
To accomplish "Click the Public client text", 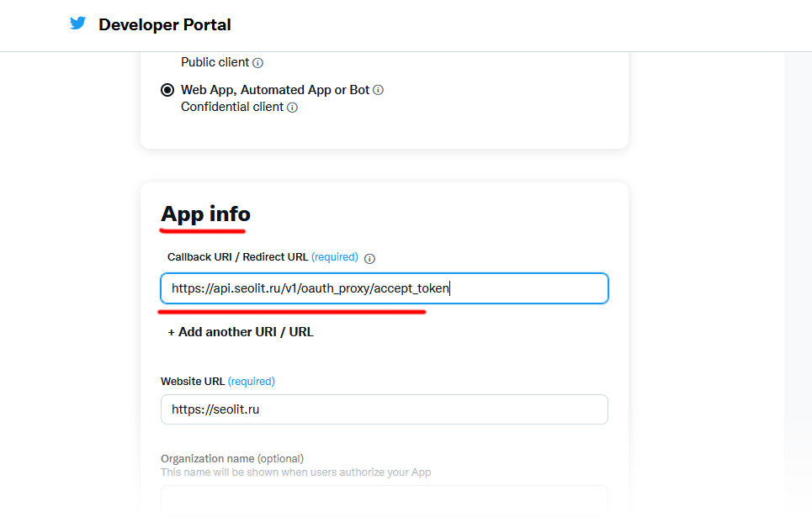I will [215, 62].
